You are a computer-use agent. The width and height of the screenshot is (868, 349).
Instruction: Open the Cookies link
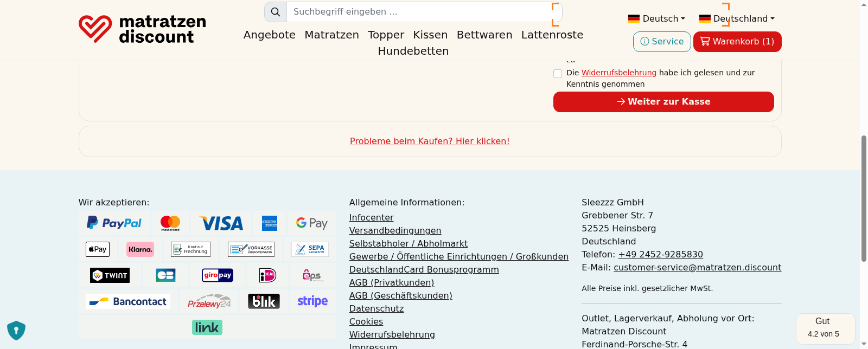click(x=366, y=321)
